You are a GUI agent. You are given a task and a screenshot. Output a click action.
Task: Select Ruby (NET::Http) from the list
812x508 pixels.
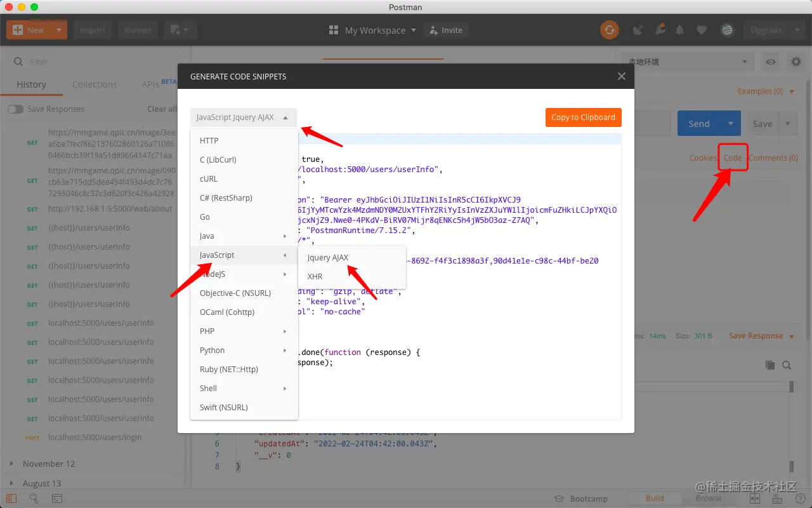244,370
